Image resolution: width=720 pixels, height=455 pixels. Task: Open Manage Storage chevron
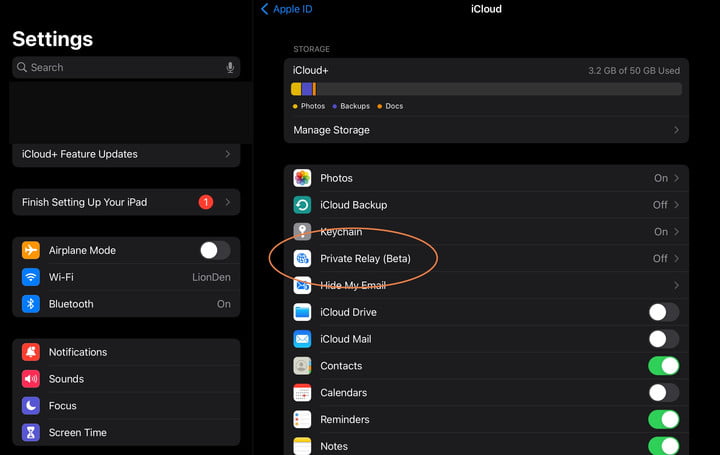point(676,130)
